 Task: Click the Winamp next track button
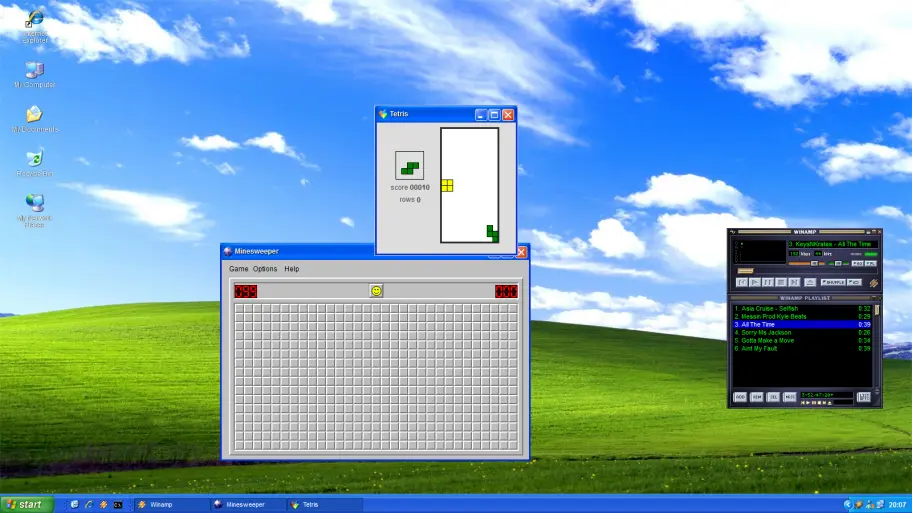[794, 282]
